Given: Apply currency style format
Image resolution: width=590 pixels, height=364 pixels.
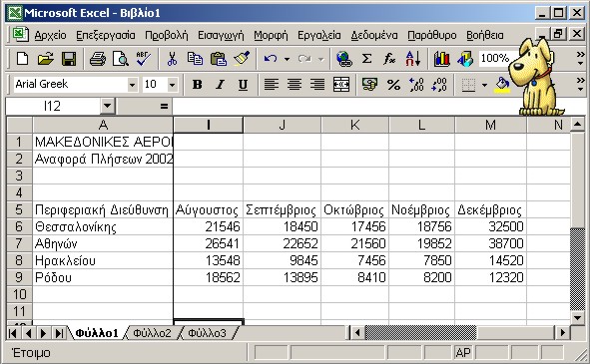Looking at the screenshot, I should (x=369, y=85).
